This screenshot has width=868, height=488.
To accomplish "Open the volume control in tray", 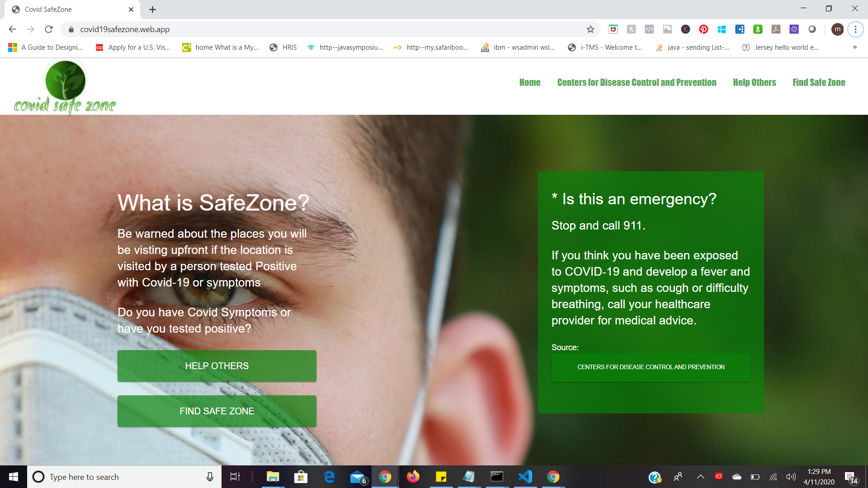I will 791,477.
